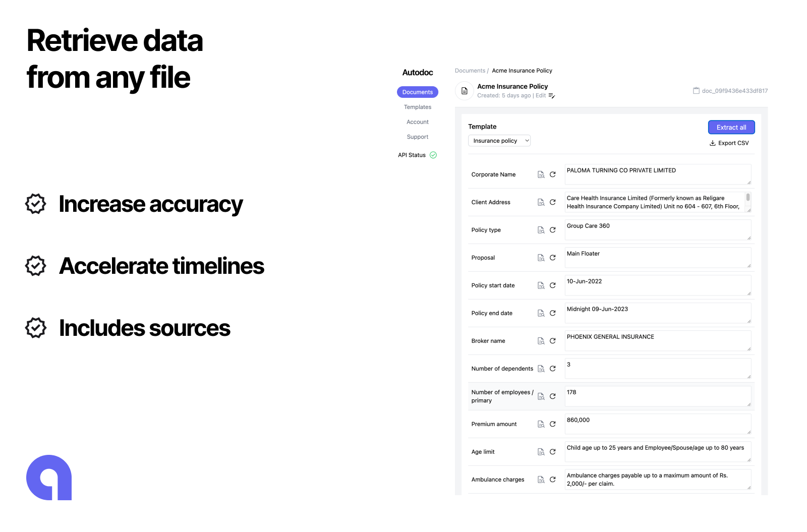Copy the document ID clipboard icon
This screenshot has width=807, height=532.
point(696,91)
